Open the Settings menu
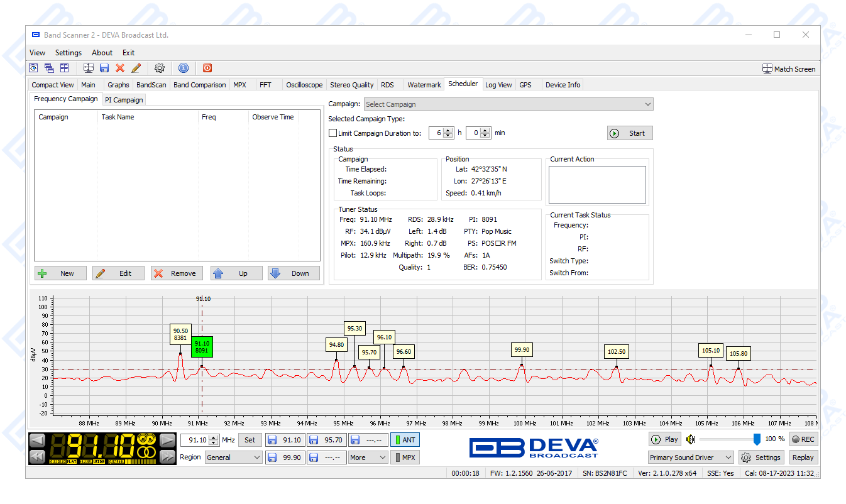Viewport: 846px width, 504px height. (x=69, y=53)
